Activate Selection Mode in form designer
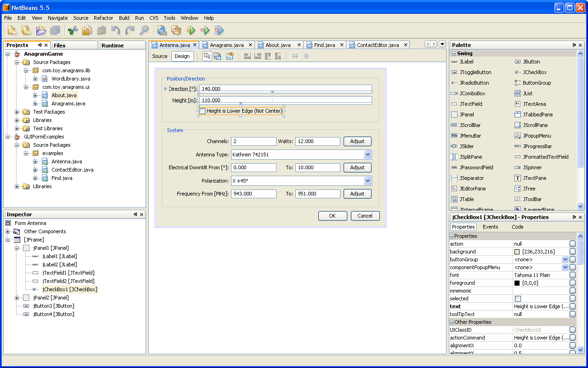 [x=207, y=56]
